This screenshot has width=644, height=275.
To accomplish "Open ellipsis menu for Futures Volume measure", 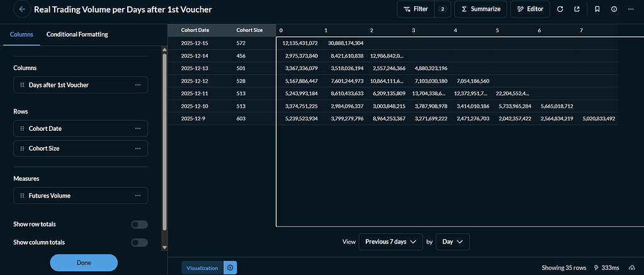I will coord(138,196).
